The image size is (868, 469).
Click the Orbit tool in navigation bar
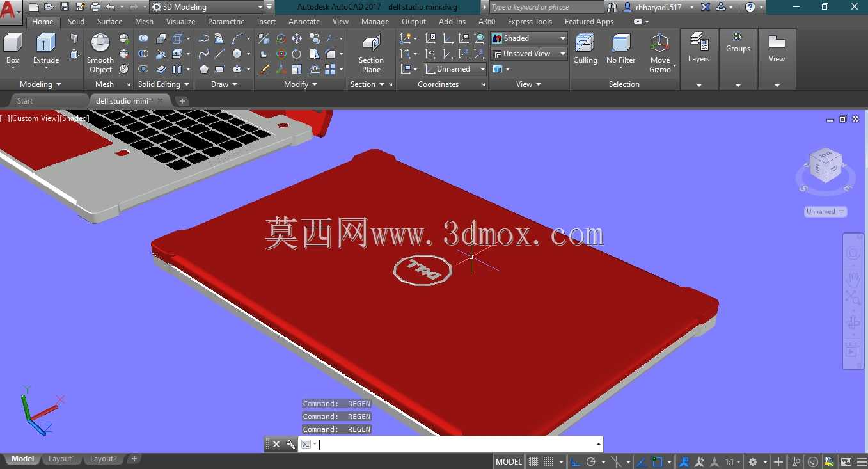853,322
